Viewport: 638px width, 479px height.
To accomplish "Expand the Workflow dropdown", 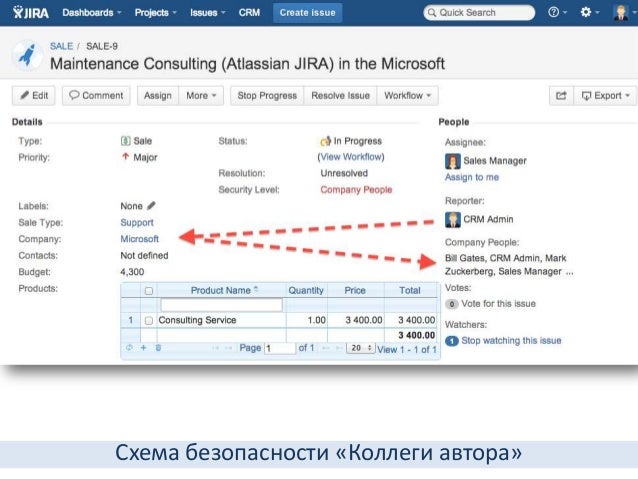I will coord(407,96).
